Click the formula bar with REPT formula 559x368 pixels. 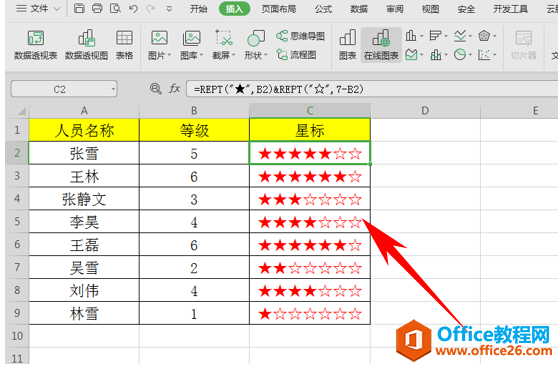[371, 89]
